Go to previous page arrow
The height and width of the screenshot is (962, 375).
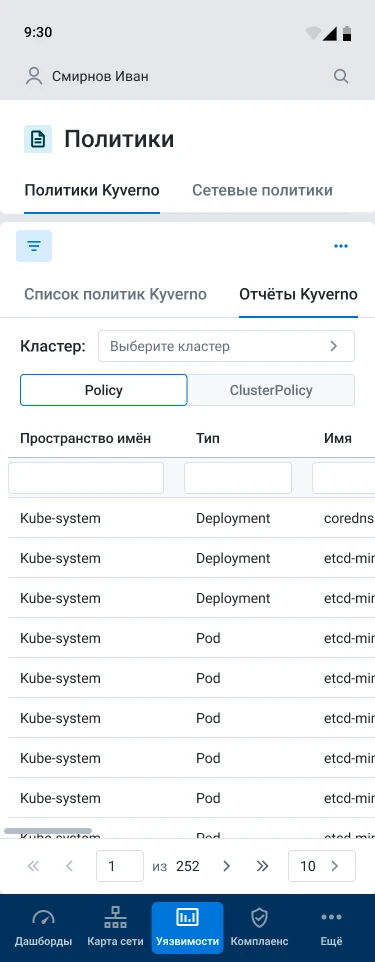click(x=69, y=866)
